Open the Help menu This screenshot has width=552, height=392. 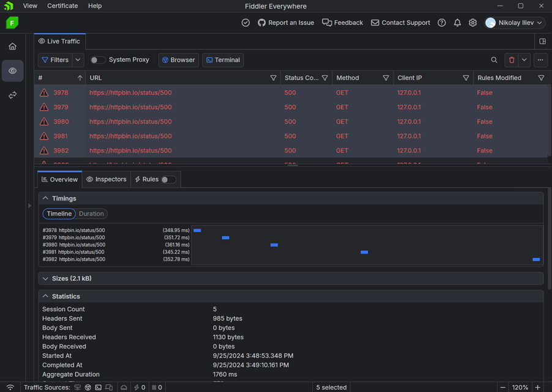(95, 6)
